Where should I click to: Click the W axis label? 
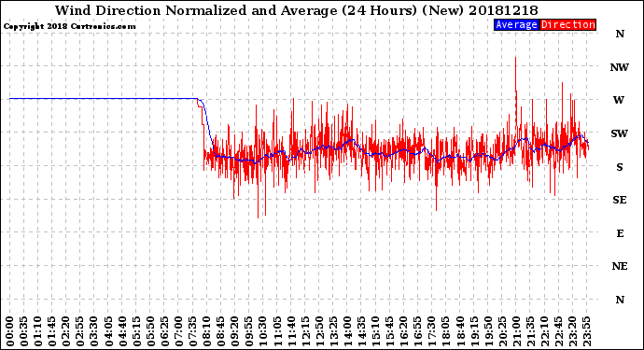619,100
